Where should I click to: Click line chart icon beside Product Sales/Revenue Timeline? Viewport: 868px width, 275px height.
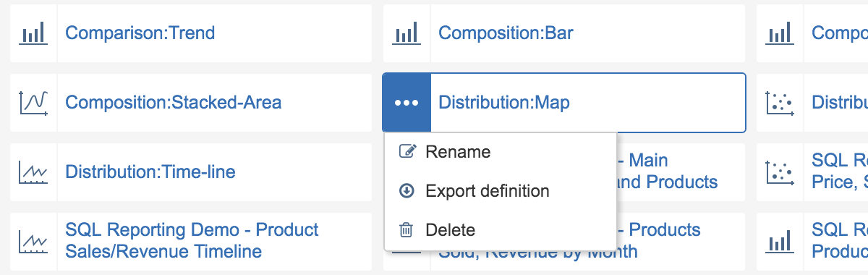33,242
